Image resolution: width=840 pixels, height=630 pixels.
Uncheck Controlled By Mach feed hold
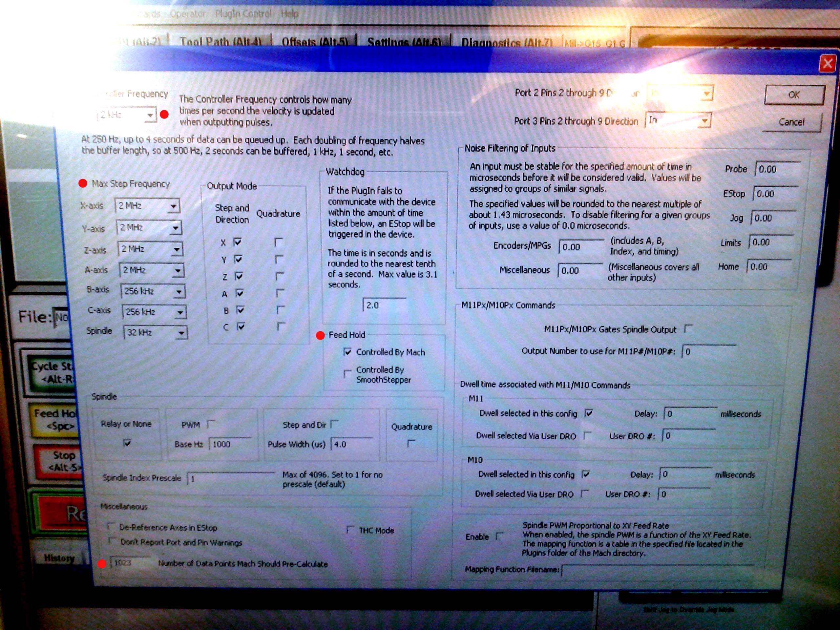click(347, 352)
